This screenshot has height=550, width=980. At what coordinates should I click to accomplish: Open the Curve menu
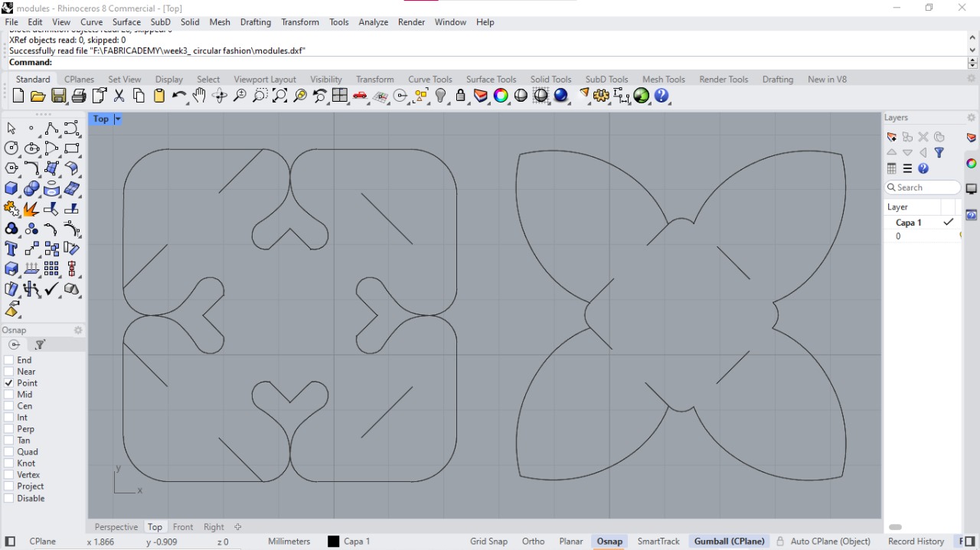coord(91,22)
